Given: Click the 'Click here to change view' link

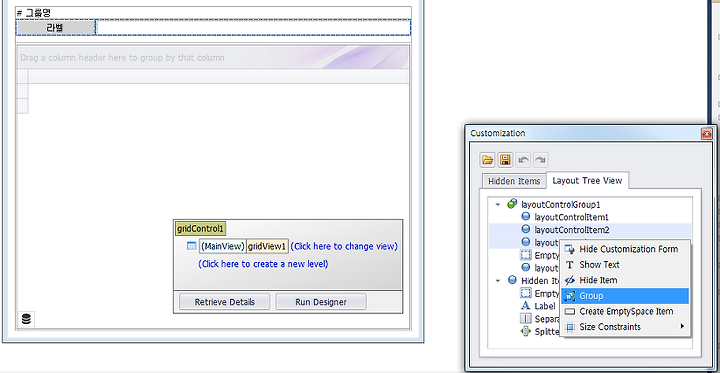Looking at the screenshot, I should point(344,246).
